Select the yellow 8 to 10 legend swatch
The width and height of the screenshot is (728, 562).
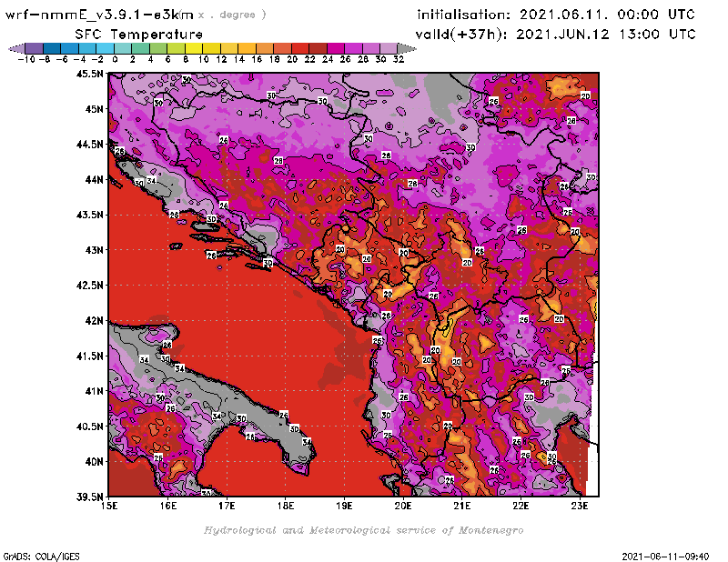click(194, 48)
